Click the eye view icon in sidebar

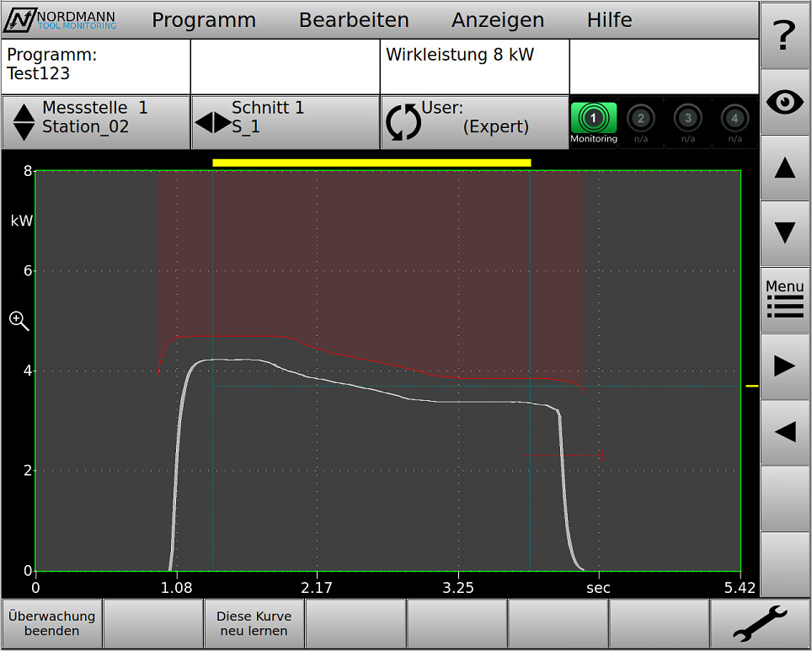(784, 101)
